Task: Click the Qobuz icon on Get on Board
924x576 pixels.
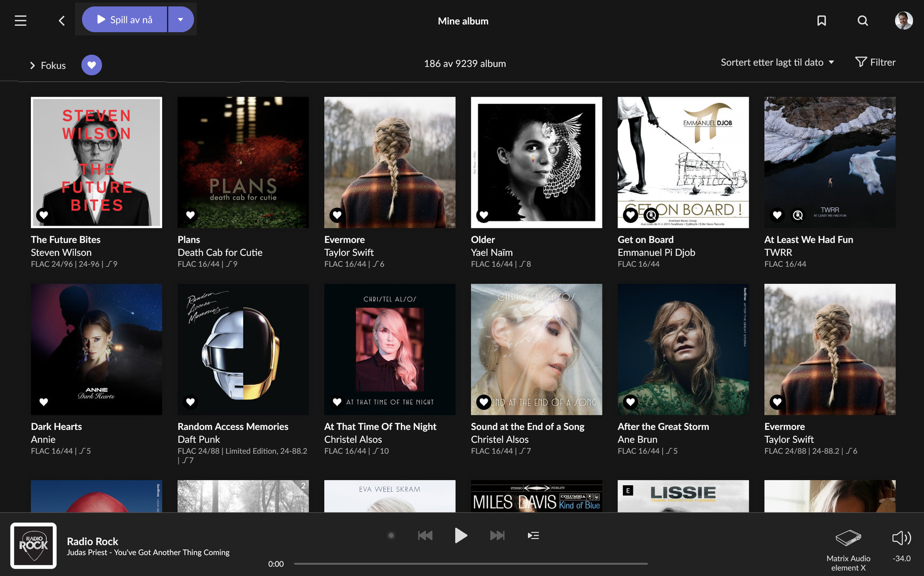Action: 651,215
